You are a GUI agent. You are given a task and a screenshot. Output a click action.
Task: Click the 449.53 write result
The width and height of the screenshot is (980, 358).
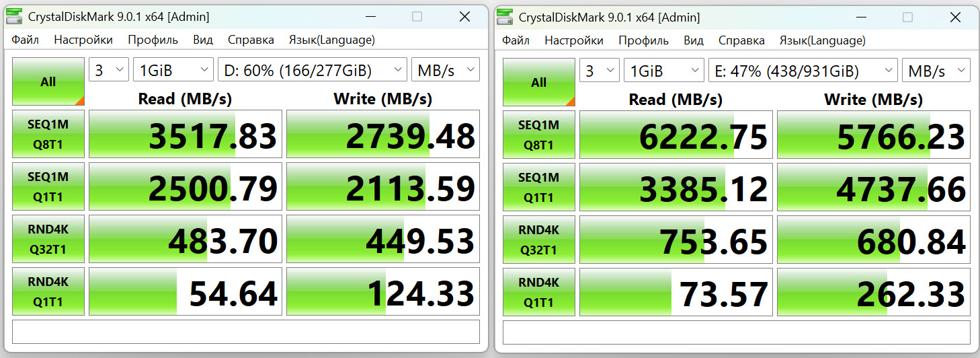pyautogui.click(x=383, y=240)
